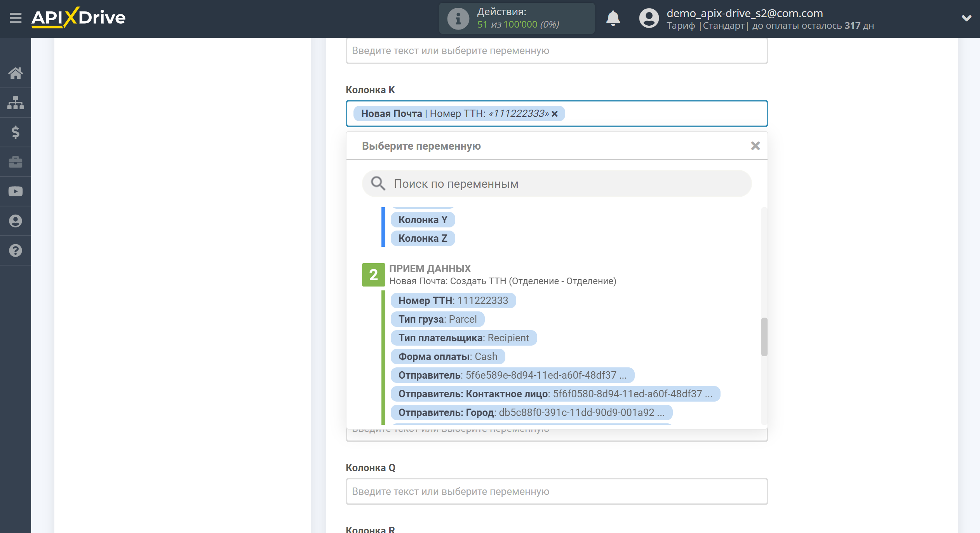Click the green step 2 badge
The height and width of the screenshot is (533, 980).
[373, 275]
